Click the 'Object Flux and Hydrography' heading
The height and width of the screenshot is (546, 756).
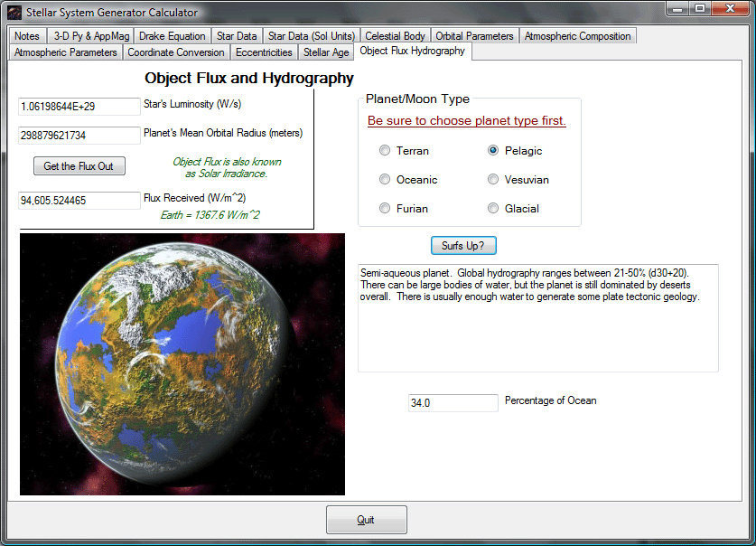(249, 78)
